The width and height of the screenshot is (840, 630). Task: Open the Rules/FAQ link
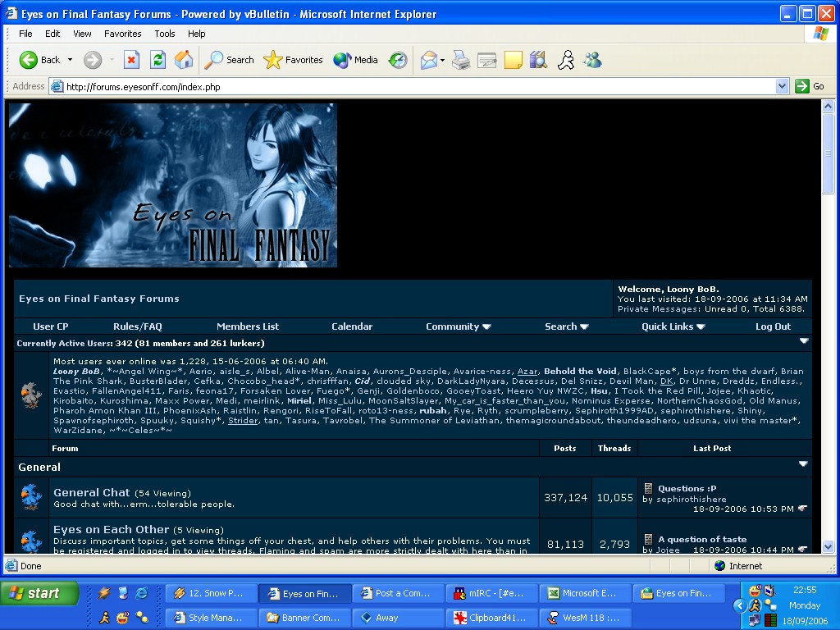tap(137, 326)
